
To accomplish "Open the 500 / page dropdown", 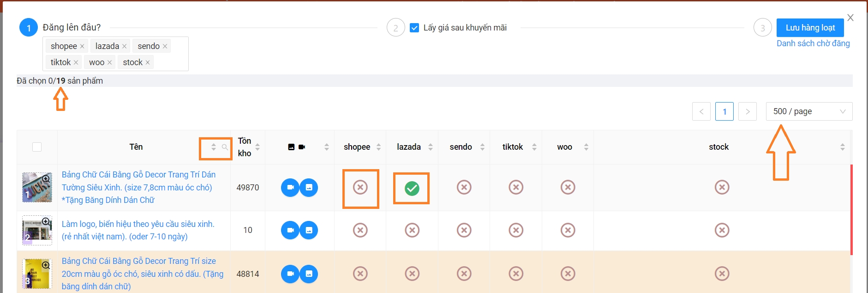I will coord(808,111).
